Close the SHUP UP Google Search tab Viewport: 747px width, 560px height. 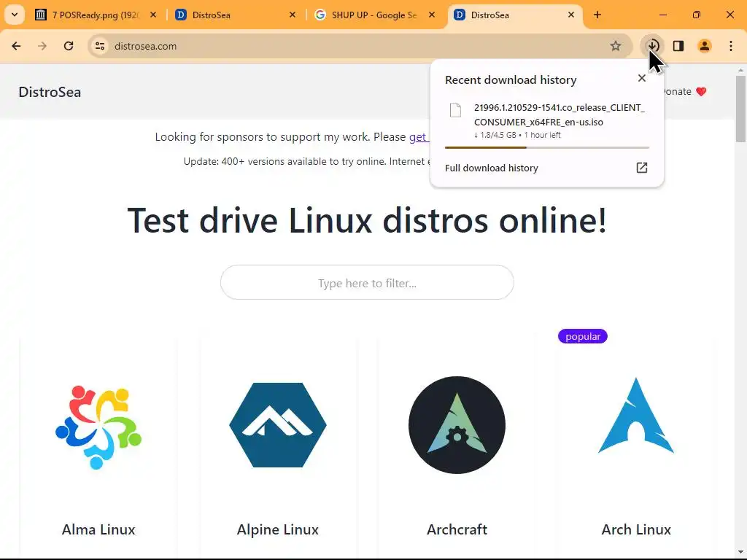[x=432, y=15]
